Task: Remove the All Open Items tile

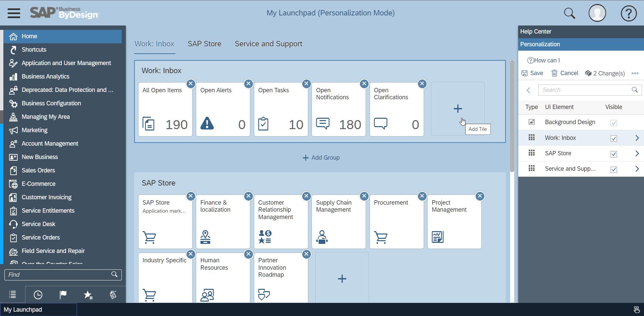Action: (191, 84)
